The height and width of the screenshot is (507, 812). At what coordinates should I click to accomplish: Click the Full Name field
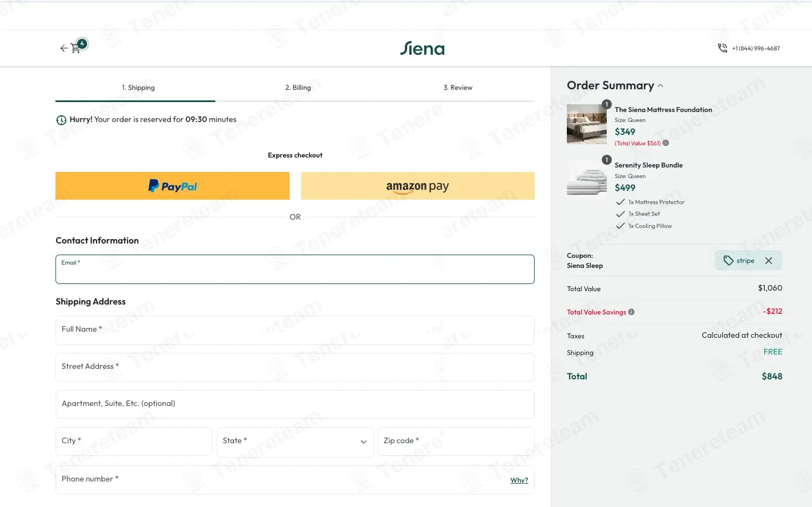(295, 331)
